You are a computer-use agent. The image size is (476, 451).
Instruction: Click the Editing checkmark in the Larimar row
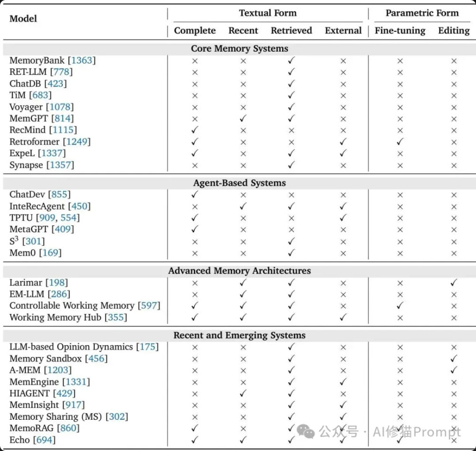point(454,283)
